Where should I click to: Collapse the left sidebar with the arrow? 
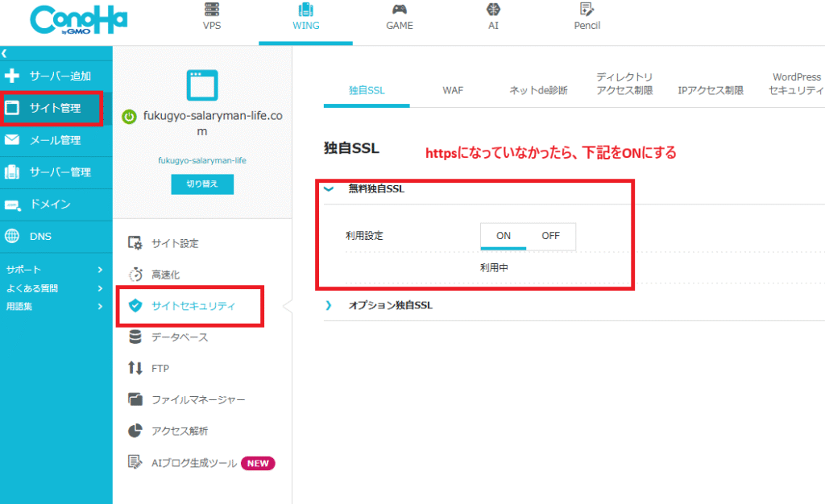coord(4,53)
